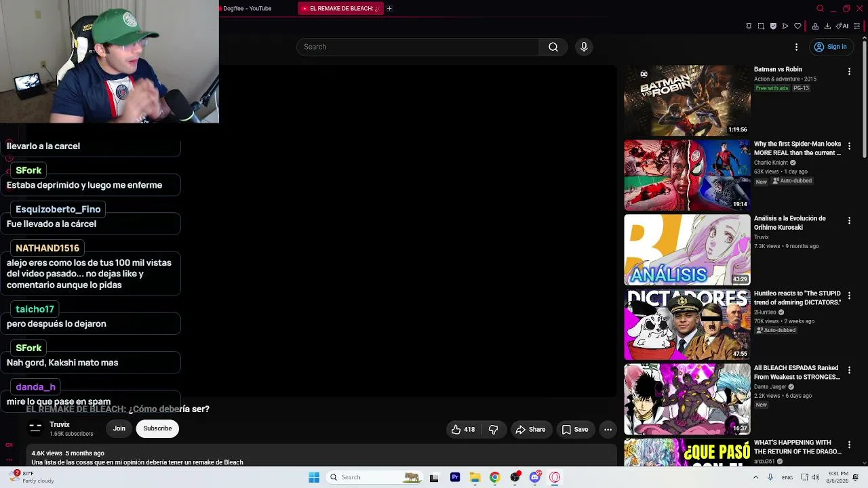This screenshot has height=488, width=868.
Task: Like the video with thumbs up (418)
Action: click(x=462, y=429)
